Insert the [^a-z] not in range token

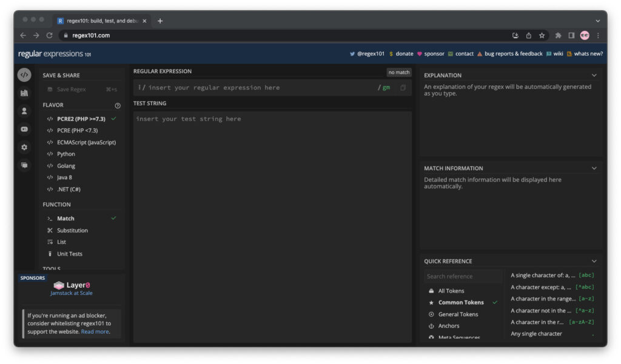[x=552, y=311]
